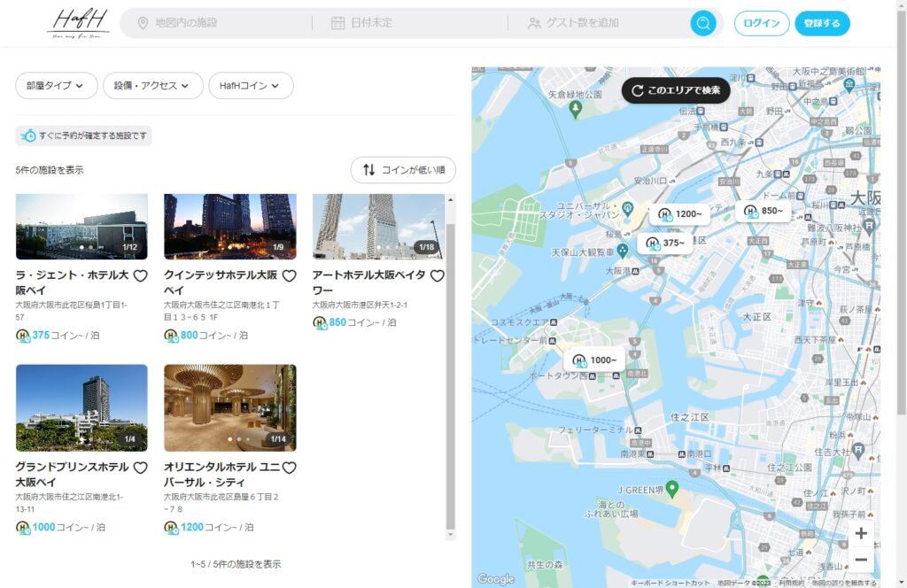Click the J-GREEN堺 map pin

click(x=671, y=489)
